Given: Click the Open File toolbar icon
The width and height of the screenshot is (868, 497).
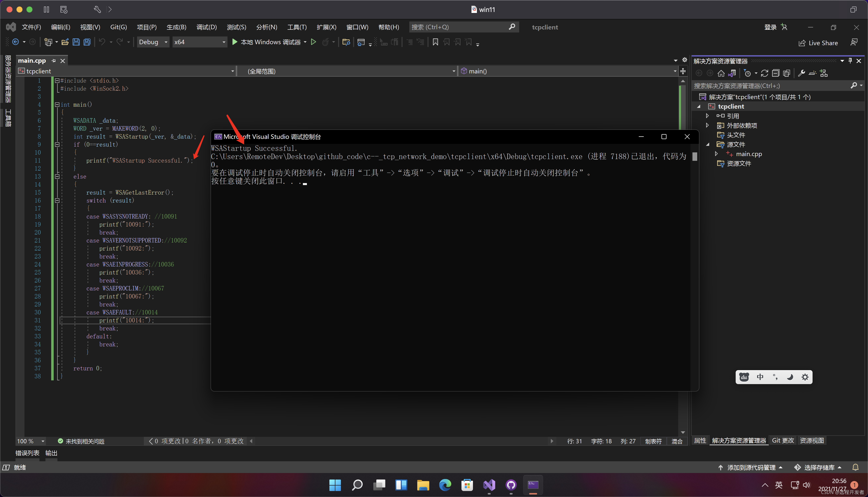Looking at the screenshot, I should 65,42.
